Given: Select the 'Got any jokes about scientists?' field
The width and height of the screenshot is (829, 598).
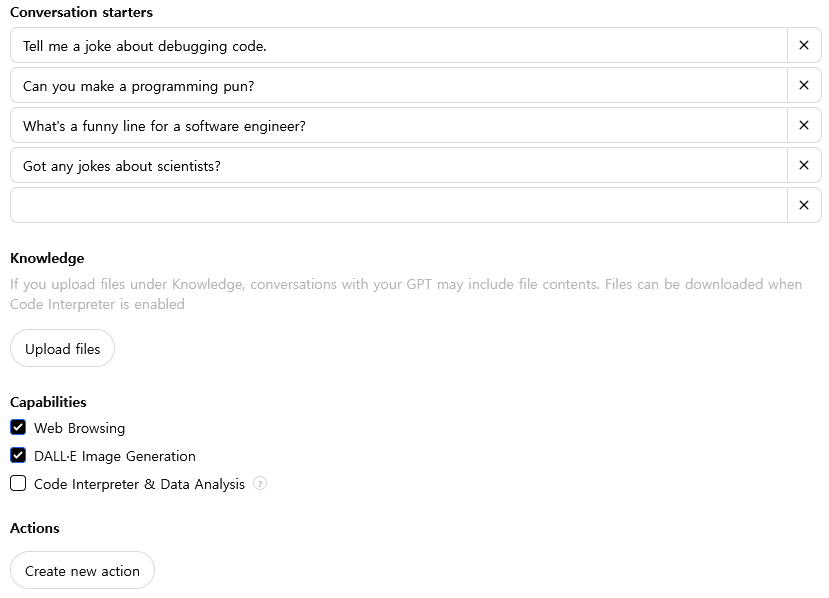Looking at the screenshot, I should point(399,165).
